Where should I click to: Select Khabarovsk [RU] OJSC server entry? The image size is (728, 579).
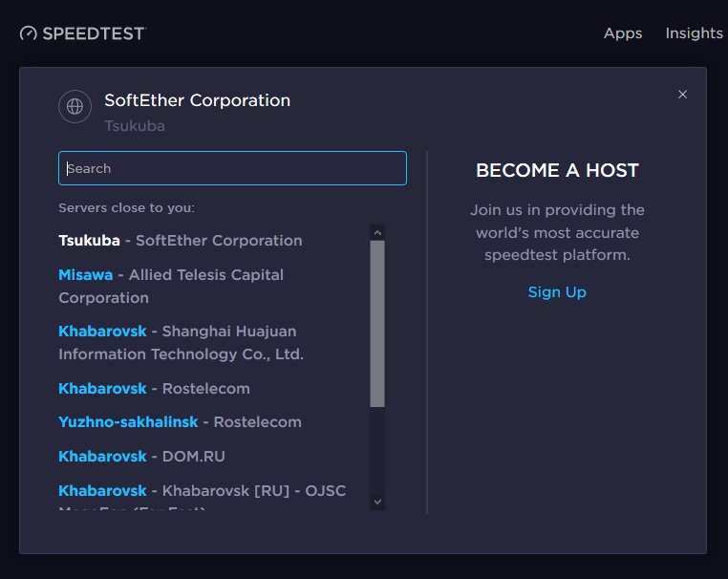tap(202, 491)
